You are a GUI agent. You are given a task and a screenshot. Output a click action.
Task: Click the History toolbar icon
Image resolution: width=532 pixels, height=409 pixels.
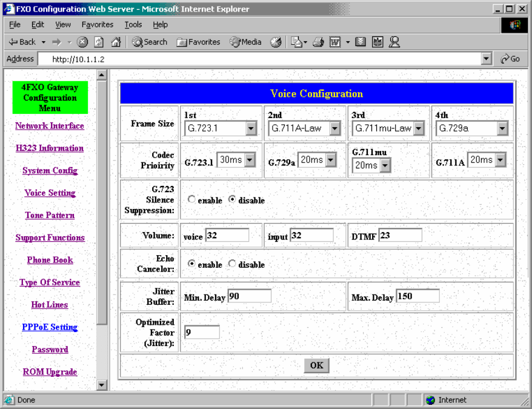(276, 42)
